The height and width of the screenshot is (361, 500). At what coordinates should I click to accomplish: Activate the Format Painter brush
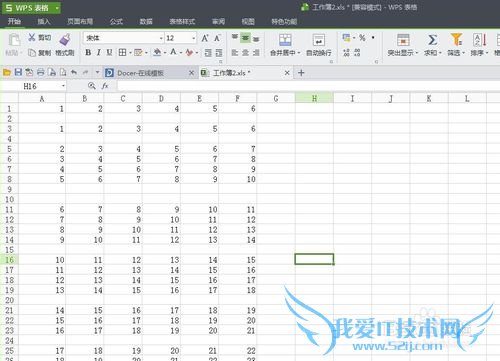click(x=65, y=39)
